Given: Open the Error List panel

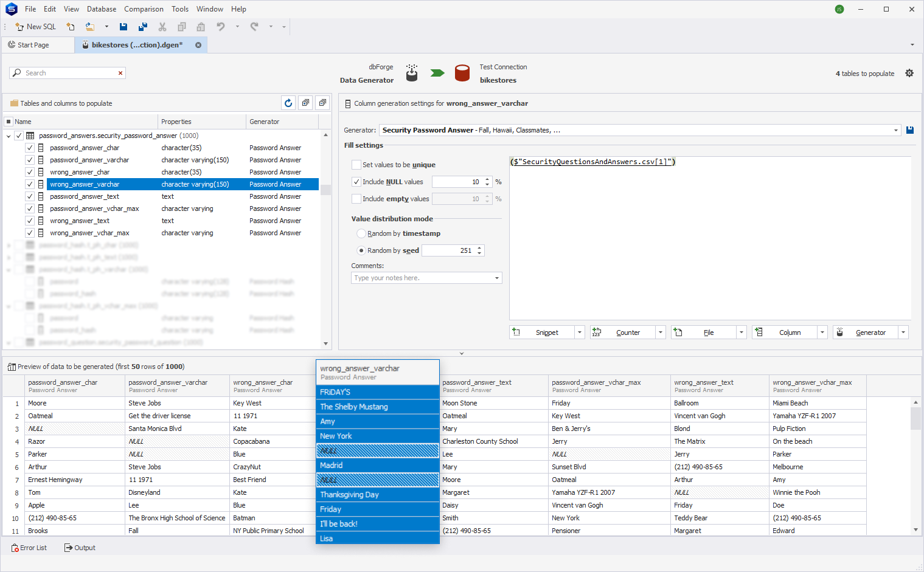Looking at the screenshot, I should [x=29, y=548].
